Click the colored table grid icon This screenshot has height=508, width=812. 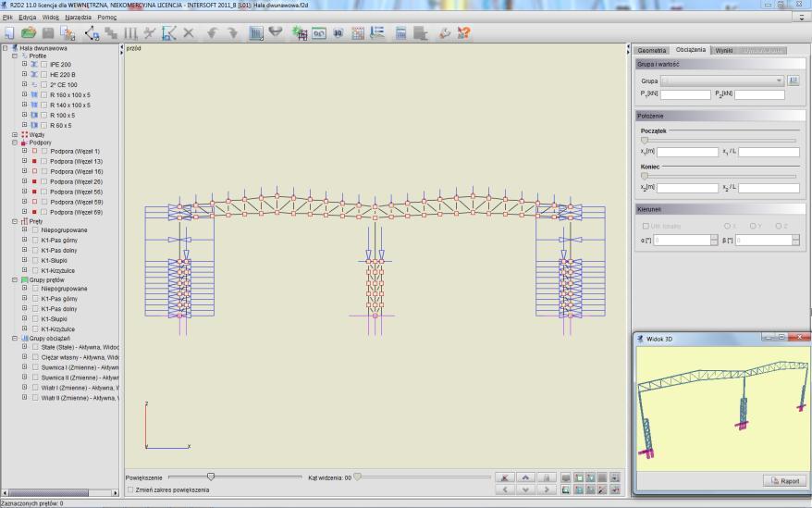358,33
